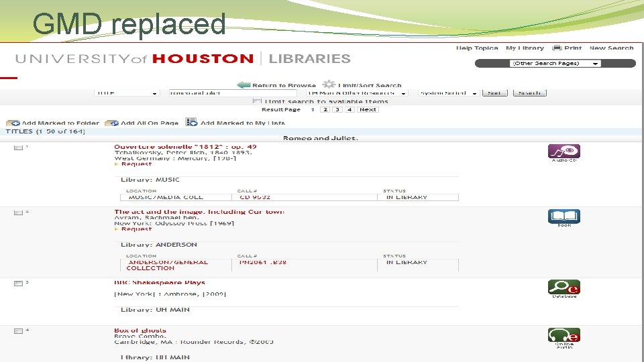This screenshot has width=644, height=362.
Task: Click the Request arrow under The act and the image
Action: click(x=117, y=229)
